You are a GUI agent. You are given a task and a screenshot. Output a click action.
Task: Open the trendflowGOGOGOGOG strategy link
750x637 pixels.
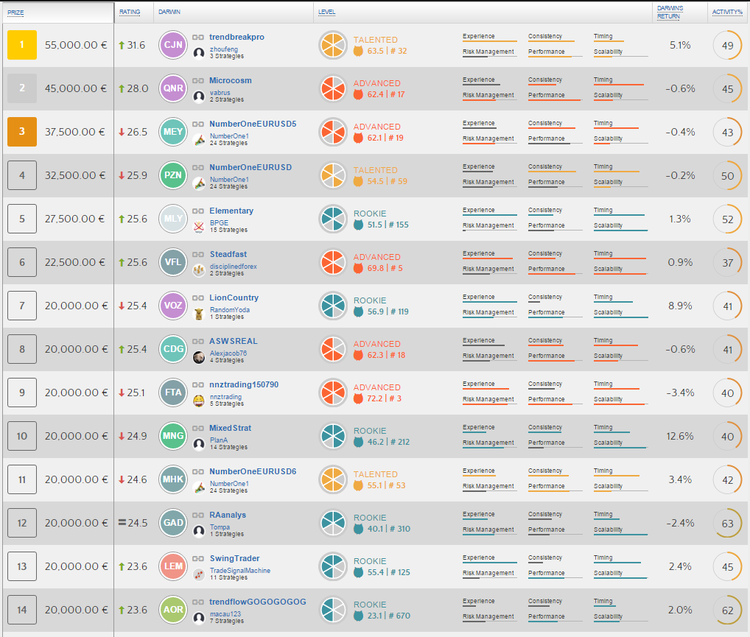tap(258, 602)
